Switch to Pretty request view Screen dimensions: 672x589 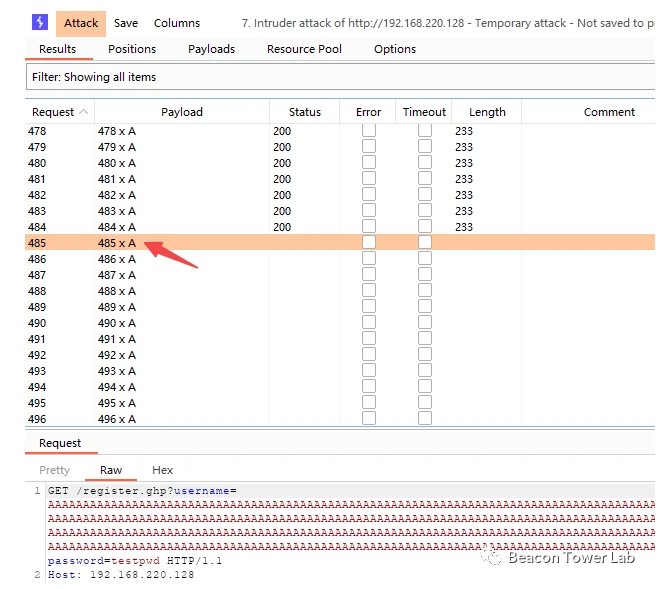(55, 470)
